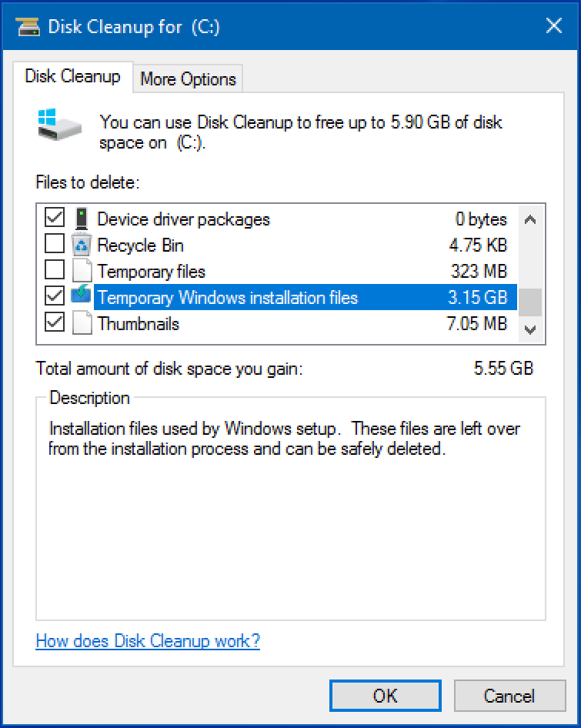Open the How does Disk Cleanup work link
The image size is (581, 728).
148,641
